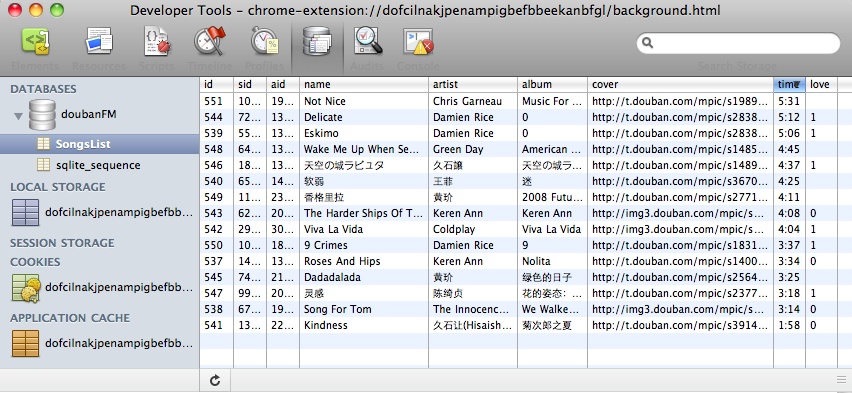The width and height of the screenshot is (852, 393).
Task: Open the Timeline panel
Action: pyautogui.click(x=210, y=49)
